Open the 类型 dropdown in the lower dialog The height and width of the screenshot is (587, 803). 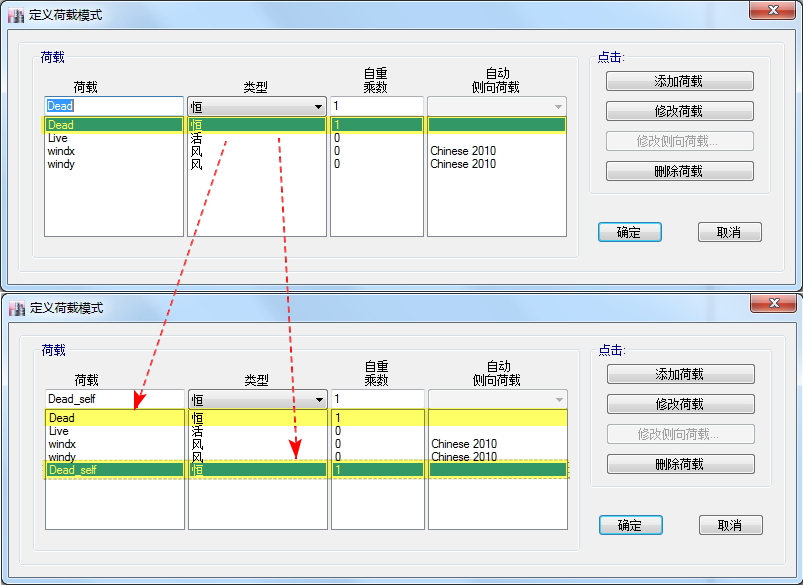[x=319, y=400]
